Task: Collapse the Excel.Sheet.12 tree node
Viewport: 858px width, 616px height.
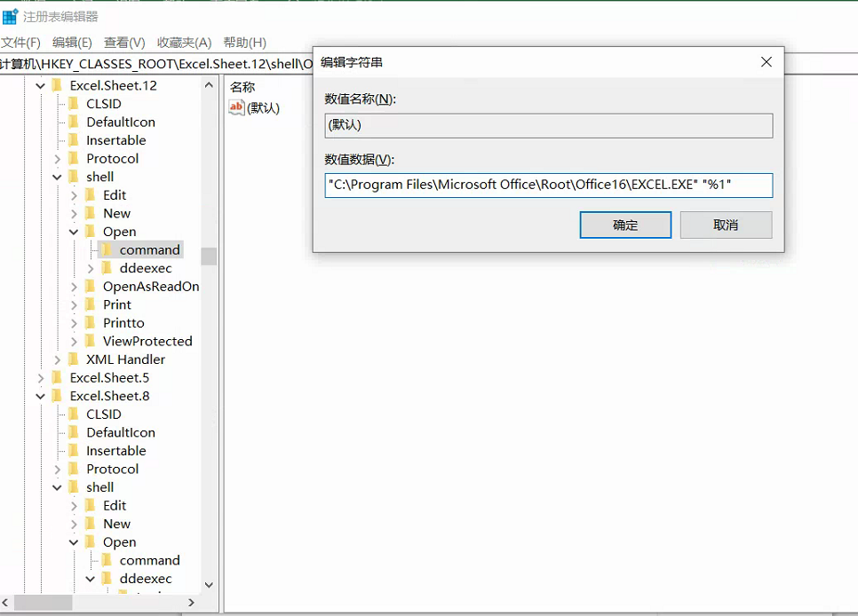Action: 40,86
